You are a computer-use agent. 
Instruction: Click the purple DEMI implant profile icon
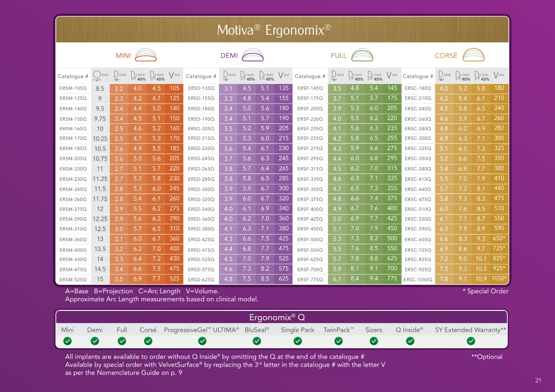[x=253, y=55]
